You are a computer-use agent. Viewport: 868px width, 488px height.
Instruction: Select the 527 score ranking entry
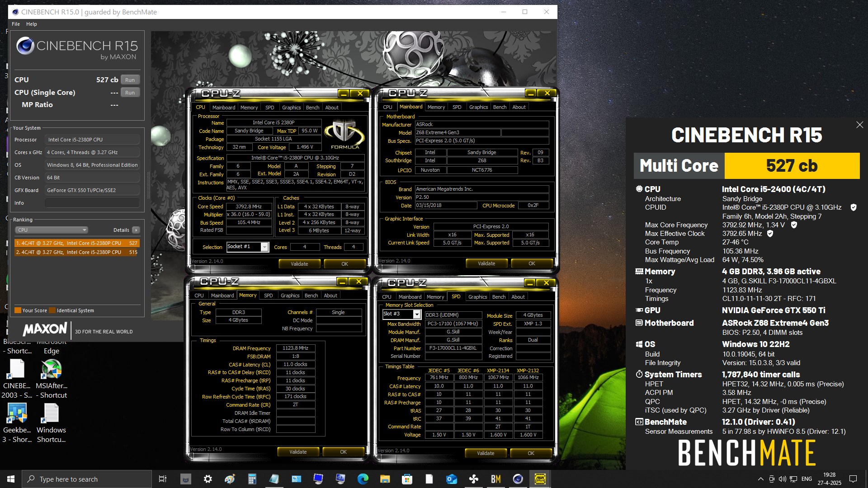point(77,243)
